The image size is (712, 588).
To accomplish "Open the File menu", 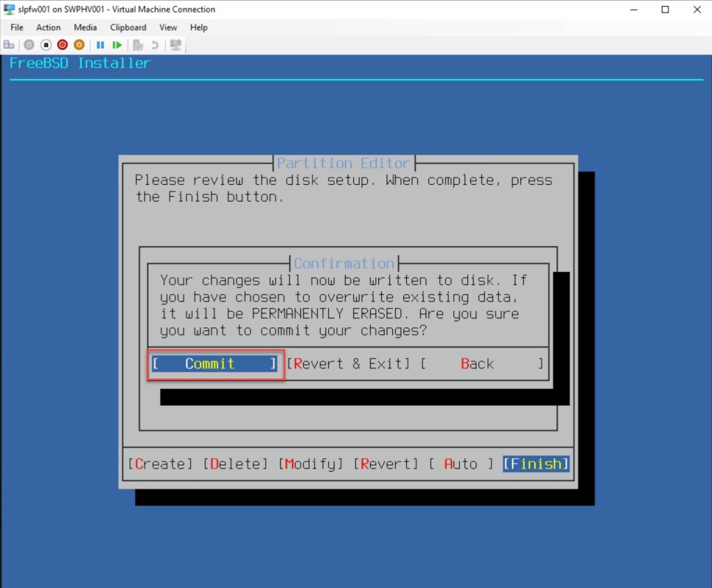I will pyautogui.click(x=17, y=27).
